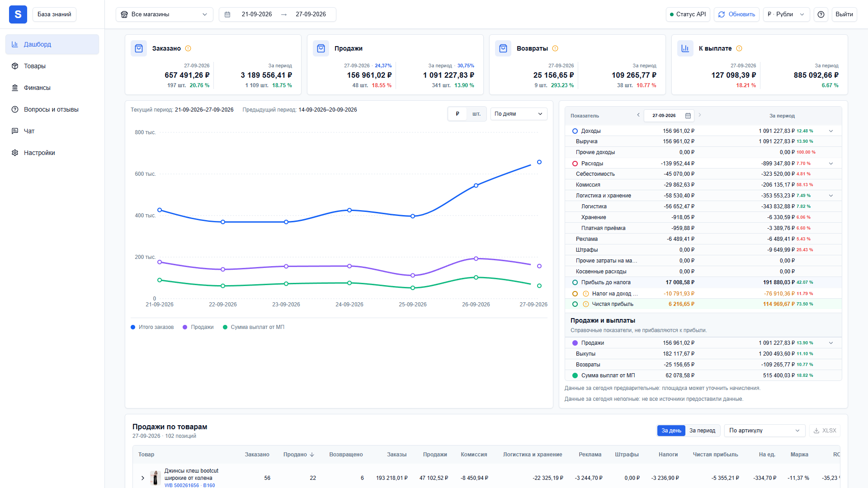868x488 pixels.
Task: Click info icon next to Чистая прибыль
Action: [586, 304]
